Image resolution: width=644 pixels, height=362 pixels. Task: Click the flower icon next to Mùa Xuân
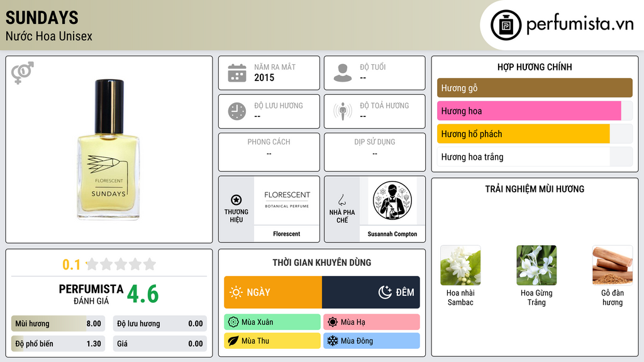coord(233,322)
